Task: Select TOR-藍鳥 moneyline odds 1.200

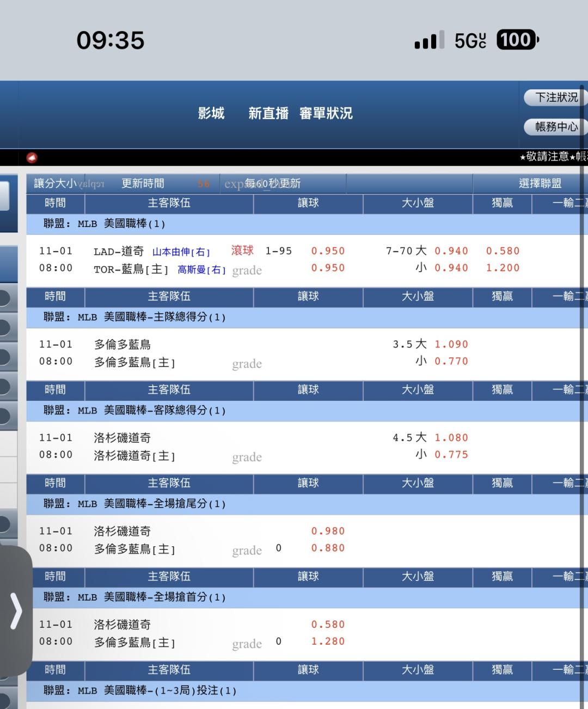Action: click(503, 268)
